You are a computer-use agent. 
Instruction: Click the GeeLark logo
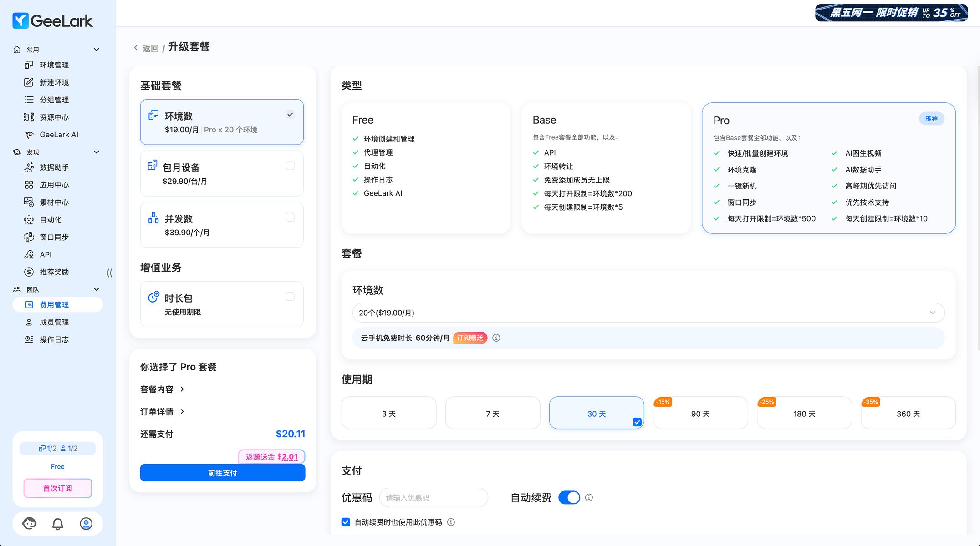click(52, 20)
